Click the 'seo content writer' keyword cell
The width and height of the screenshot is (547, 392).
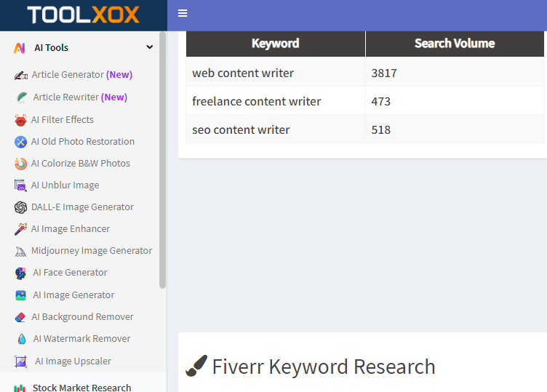click(x=276, y=129)
